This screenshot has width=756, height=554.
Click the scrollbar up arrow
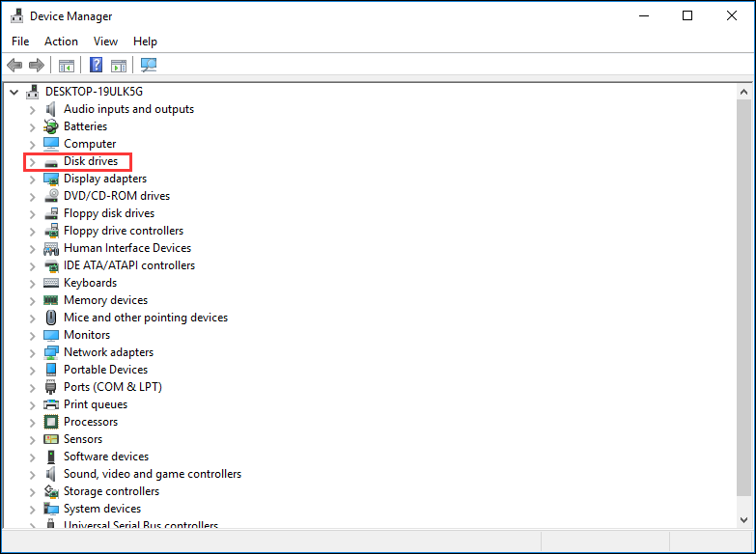pyautogui.click(x=743, y=92)
